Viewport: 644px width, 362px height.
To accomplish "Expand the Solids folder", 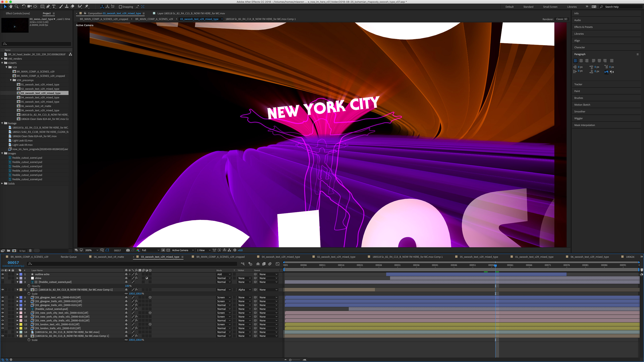I will click(2, 183).
